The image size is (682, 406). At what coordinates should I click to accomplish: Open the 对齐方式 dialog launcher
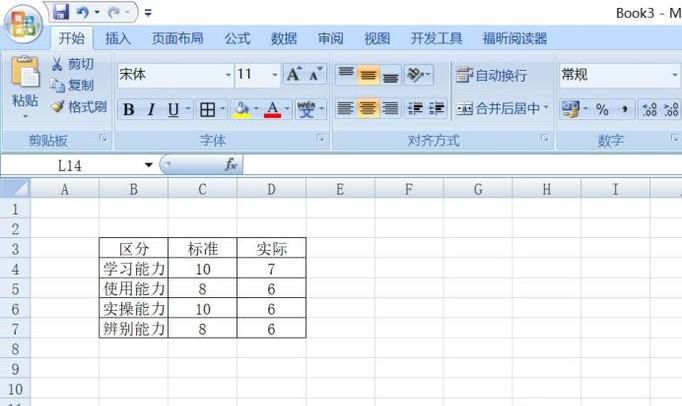point(545,139)
